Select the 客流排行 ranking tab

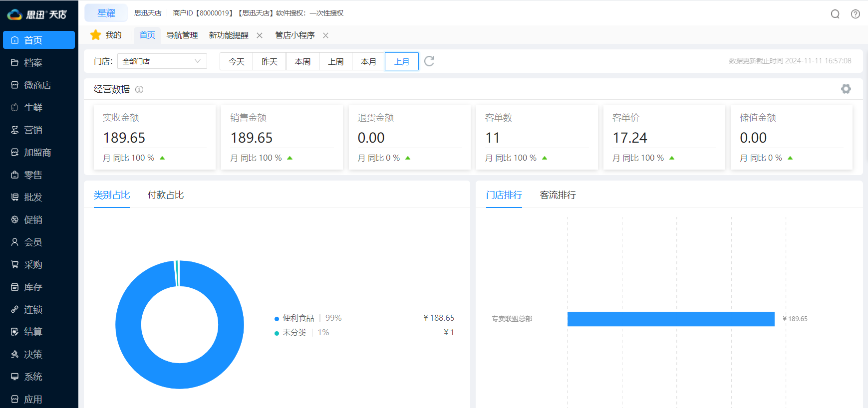click(558, 195)
